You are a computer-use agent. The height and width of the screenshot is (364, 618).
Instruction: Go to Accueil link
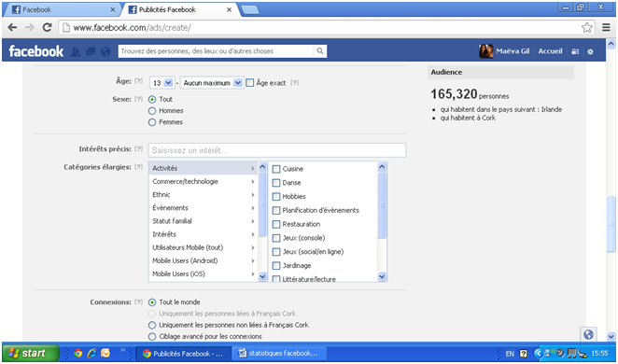[x=550, y=51]
